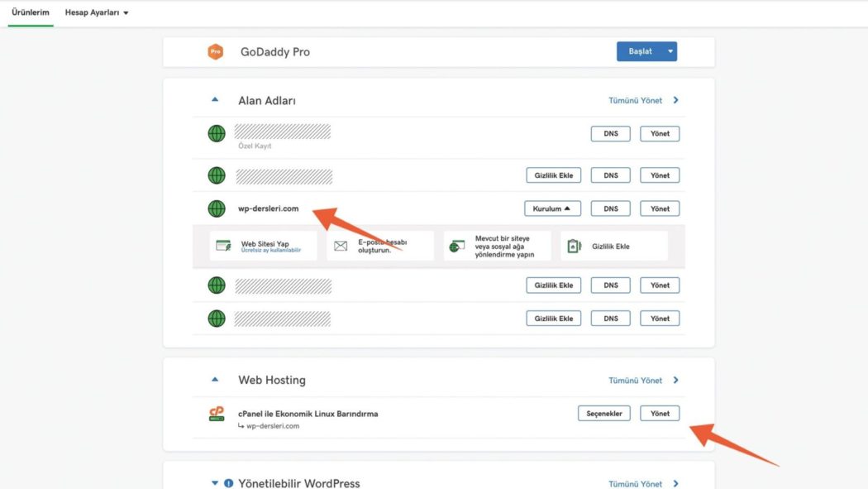Viewport: 868px width, 489px height.
Task: Collapse the Alan Adları section
Action: (x=215, y=100)
